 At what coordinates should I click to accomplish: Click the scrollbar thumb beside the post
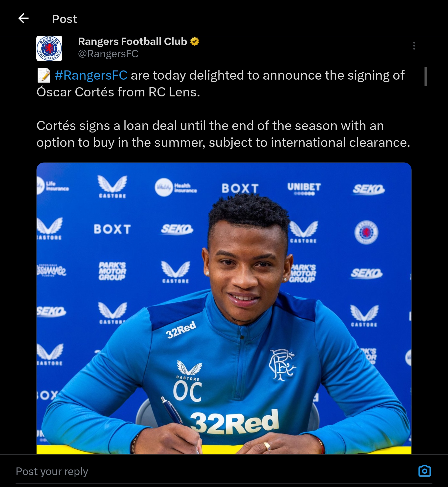pos(426,76)
